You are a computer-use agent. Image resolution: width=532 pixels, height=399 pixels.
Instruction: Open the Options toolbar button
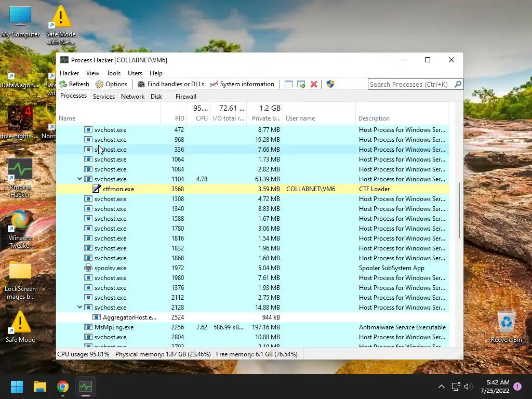tap(111, 84)
